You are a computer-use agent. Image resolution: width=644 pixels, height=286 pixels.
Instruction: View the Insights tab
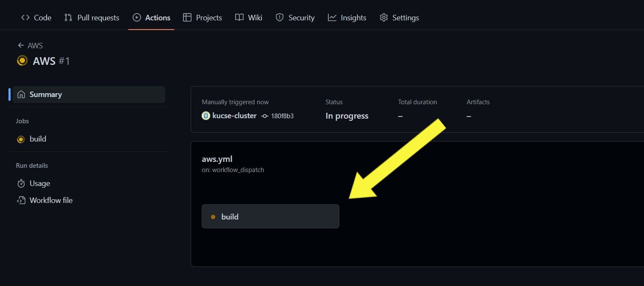(x=347, y=17)
